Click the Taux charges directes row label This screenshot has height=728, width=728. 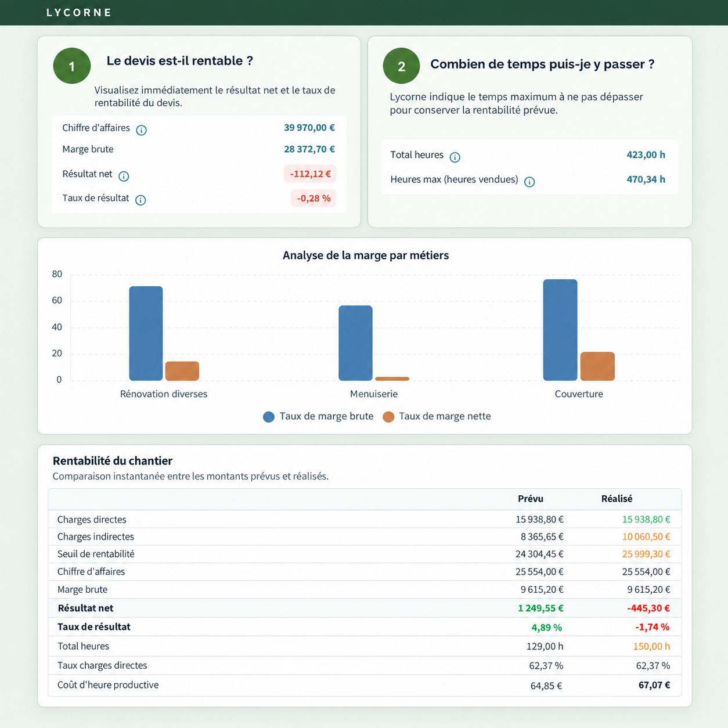point(102,666)
